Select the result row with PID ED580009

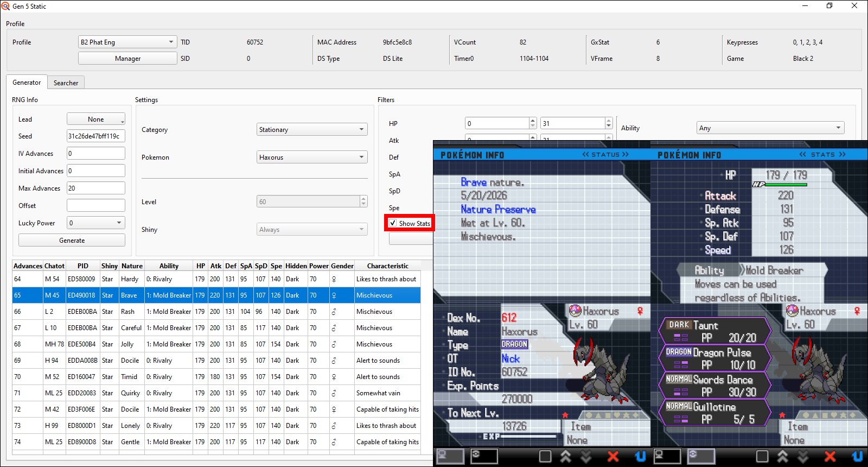pyautogui.click(x=216, y=279)
